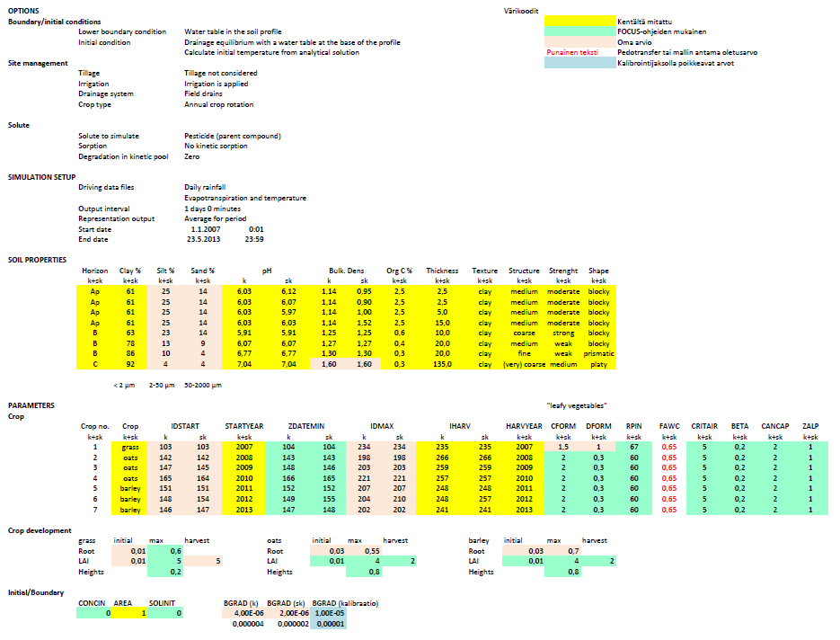
Task: Select the '4,00E-06' BGRAD (k) cell
Action: (243, 613)
